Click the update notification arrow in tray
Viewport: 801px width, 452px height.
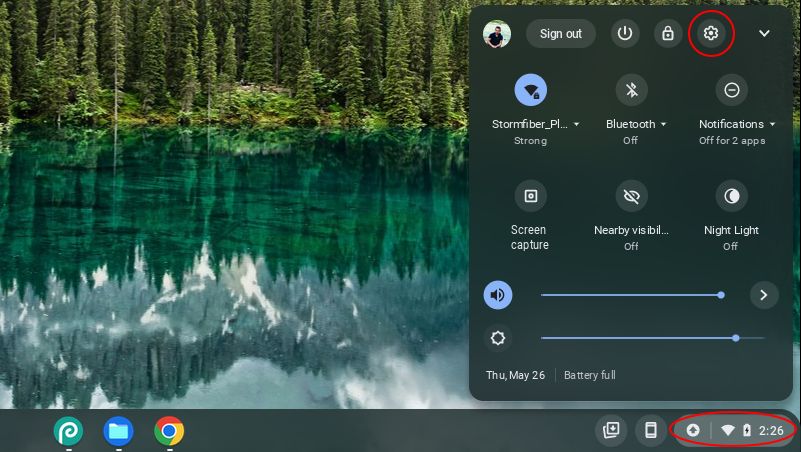pyautogui.click(x=693, y=430)
